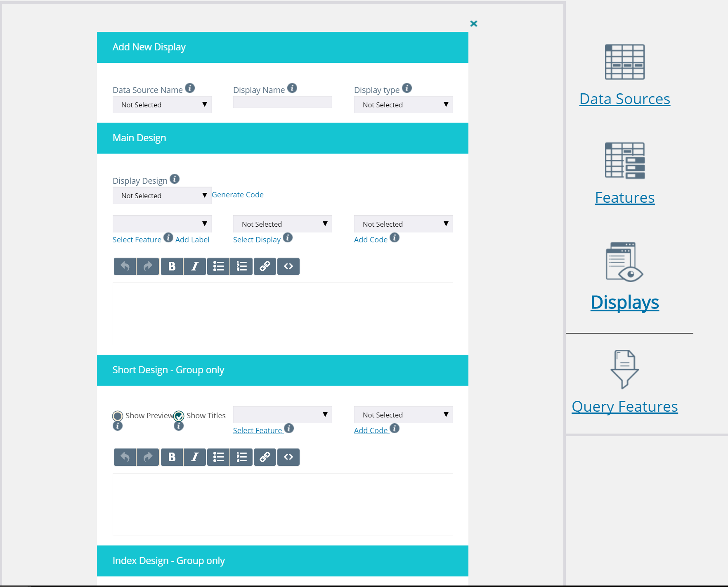Image resolution: width=728 pixels, height=588 pixels.
Task: Click Italic in the Main Design editor toolbar
Action: 195,266
